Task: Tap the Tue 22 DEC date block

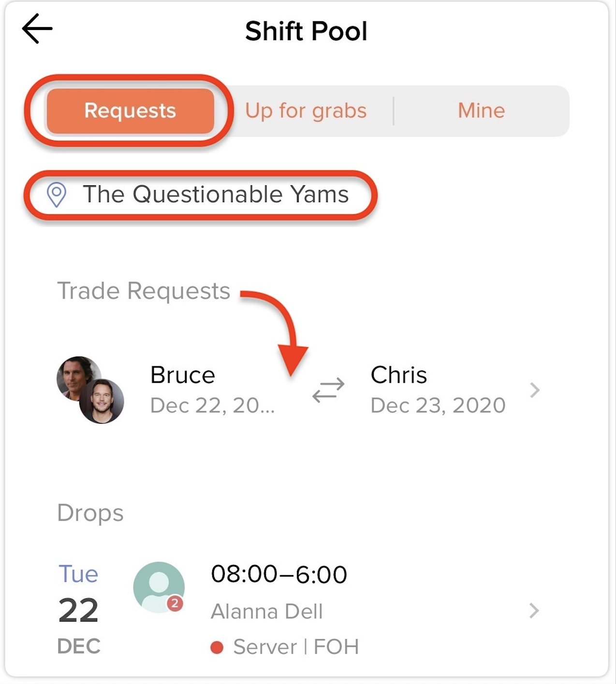Action: (x=78, y=610)
